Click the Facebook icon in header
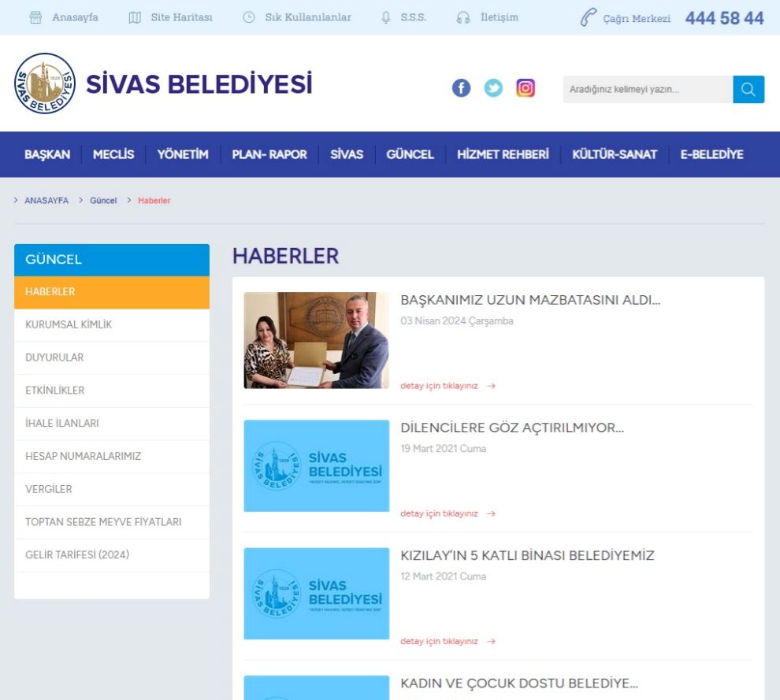The image size is (780, 700). [461, 89]
